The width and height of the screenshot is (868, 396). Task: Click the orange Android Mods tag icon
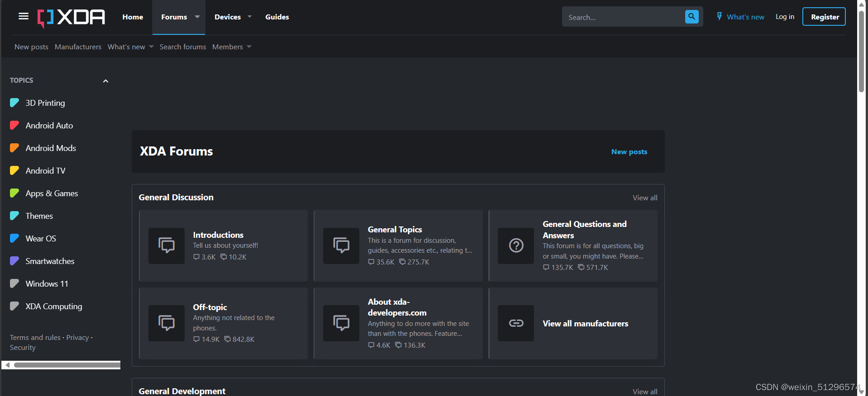14,148
